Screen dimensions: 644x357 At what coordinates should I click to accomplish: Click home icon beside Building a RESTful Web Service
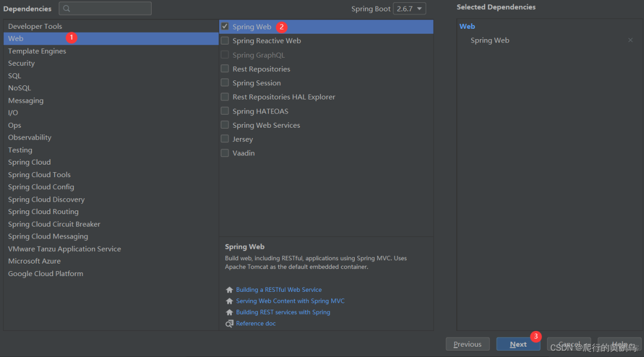pyautogui.click(x=230, y=290)
